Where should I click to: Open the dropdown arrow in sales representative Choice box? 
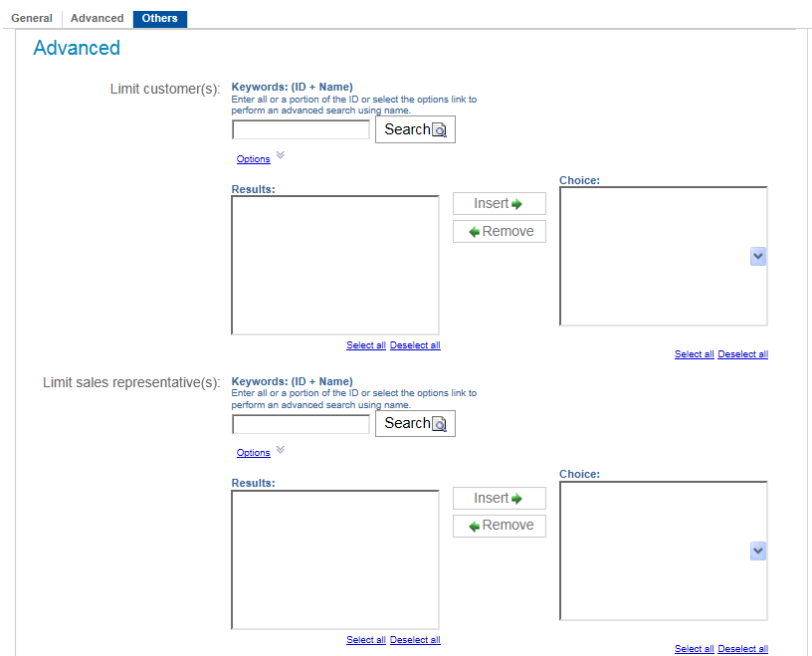click(758, 550)
